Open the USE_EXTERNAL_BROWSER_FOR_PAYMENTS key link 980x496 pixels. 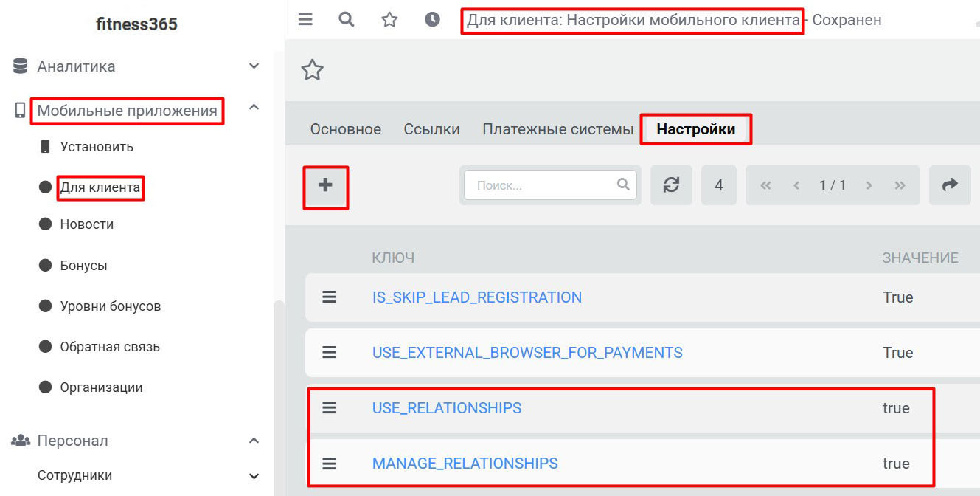[527, 353]
